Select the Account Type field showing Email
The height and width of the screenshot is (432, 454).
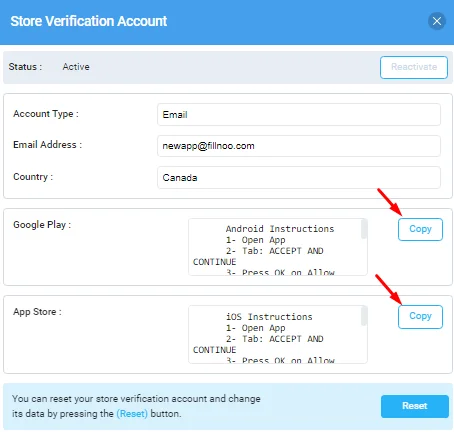299,114
